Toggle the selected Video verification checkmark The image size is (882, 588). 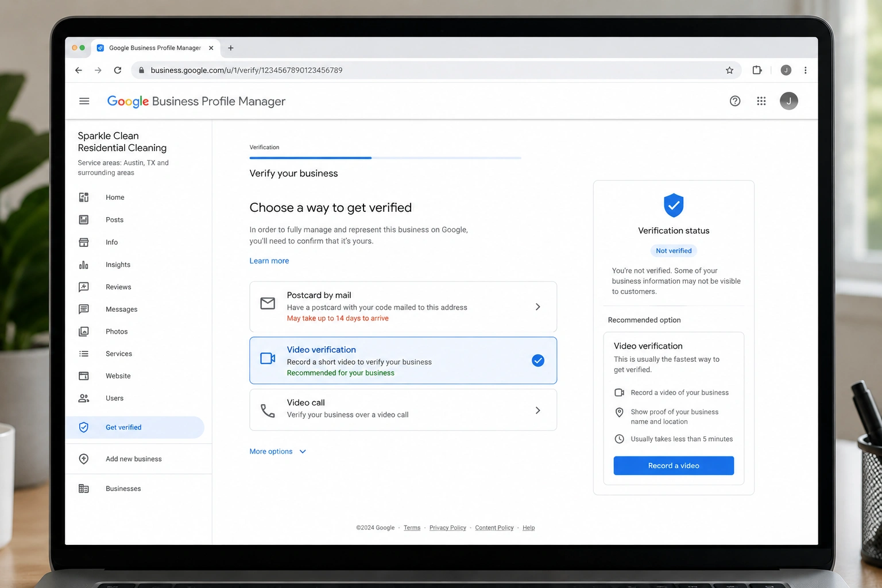pos(538,361)
